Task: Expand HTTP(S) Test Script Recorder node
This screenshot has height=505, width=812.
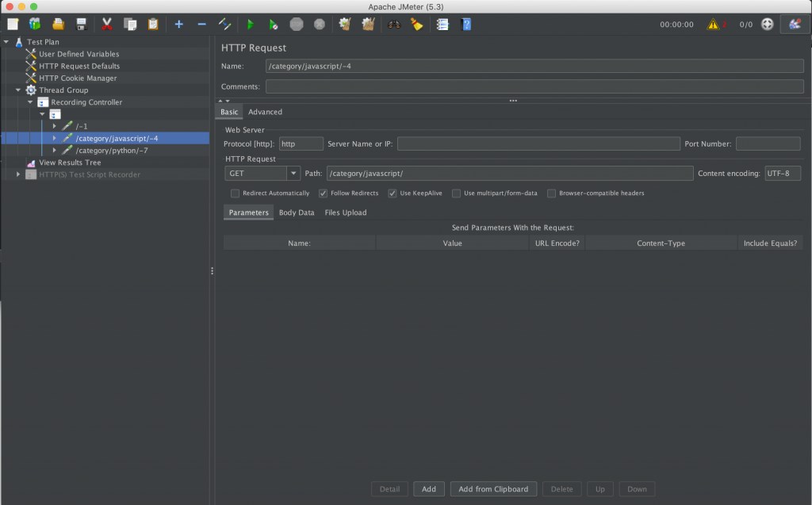Action: tap(18, 174)
